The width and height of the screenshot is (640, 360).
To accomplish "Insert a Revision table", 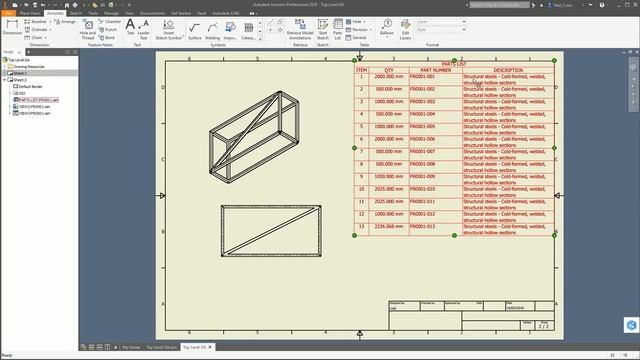I will pos(356,29).
